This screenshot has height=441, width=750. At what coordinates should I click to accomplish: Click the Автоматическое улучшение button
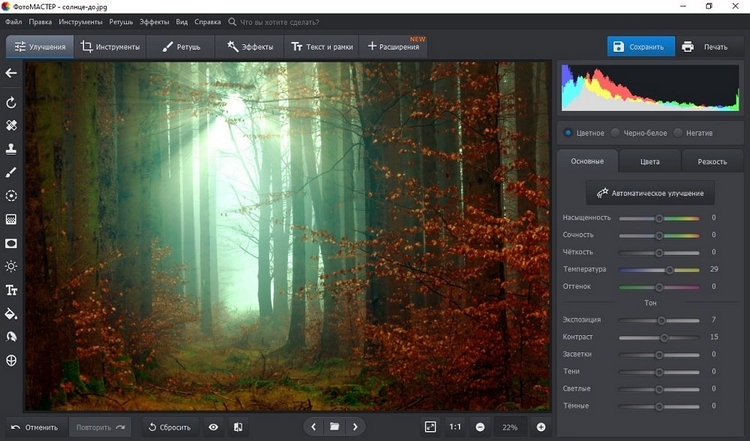(650, 192)
